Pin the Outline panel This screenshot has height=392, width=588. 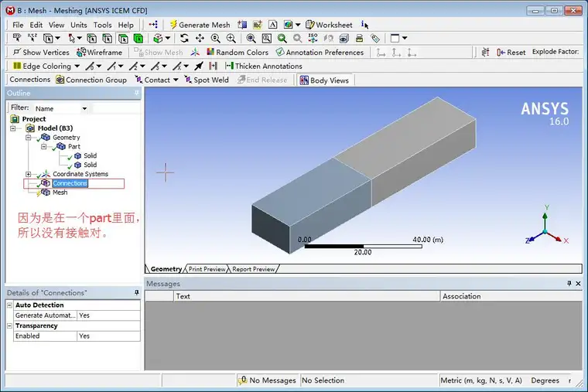click(136, 93)
